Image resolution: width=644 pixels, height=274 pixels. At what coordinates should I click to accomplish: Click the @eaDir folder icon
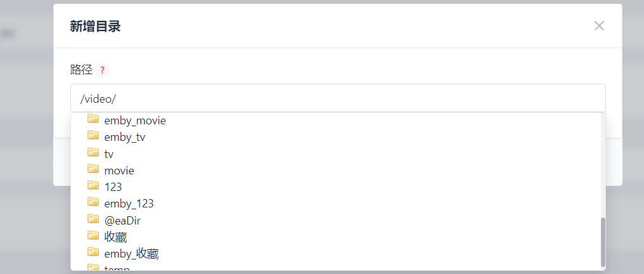tap(93, 218)
